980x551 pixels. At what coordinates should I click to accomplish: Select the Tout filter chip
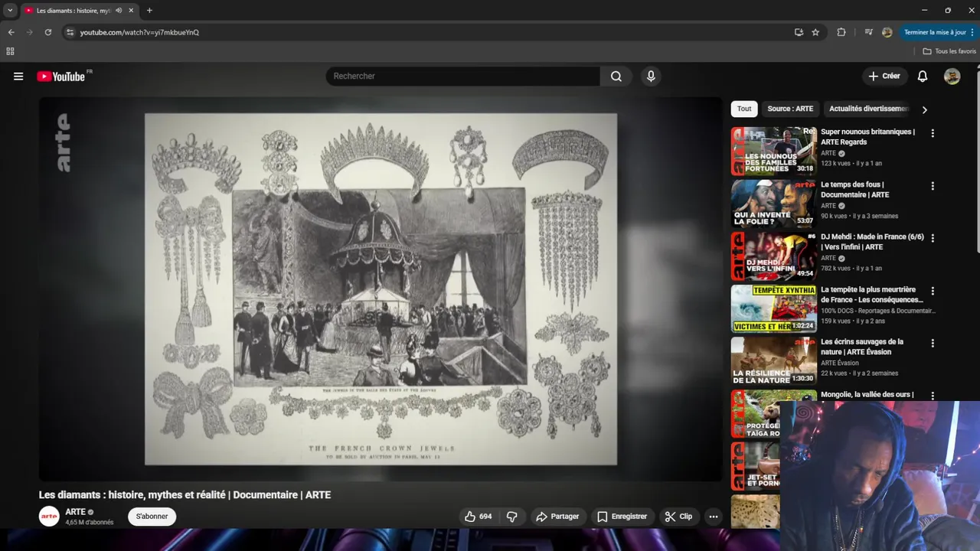[x=744, y=109]
